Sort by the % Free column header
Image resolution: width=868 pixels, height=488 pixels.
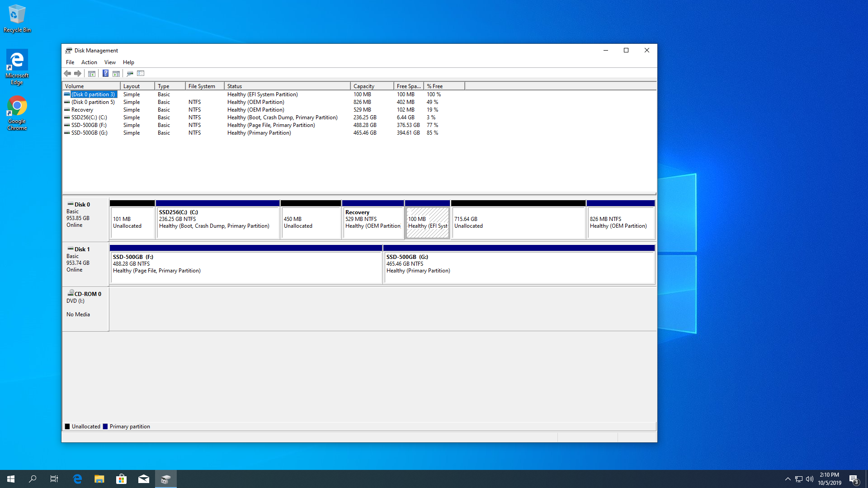pyautogui.click(x=444, y=86)
